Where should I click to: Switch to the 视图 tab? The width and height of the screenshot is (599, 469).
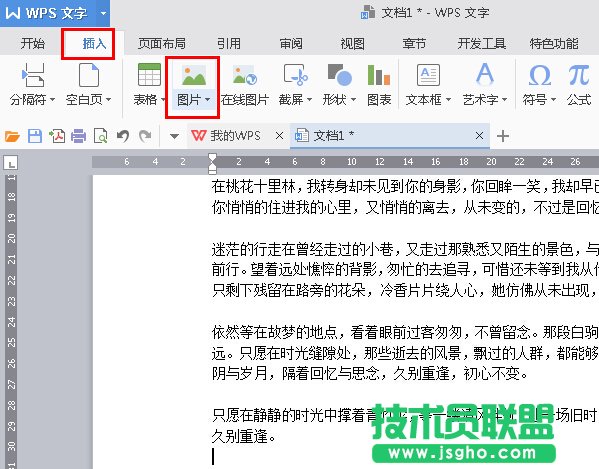pyautogui.click(x=352, y=44)
